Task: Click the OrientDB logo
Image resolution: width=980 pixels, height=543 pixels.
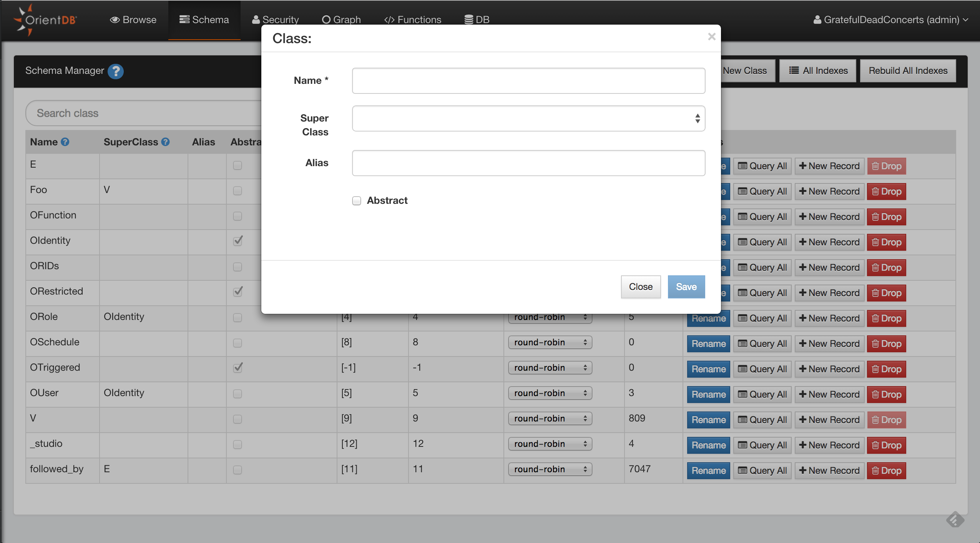Action: pos(45,20)
